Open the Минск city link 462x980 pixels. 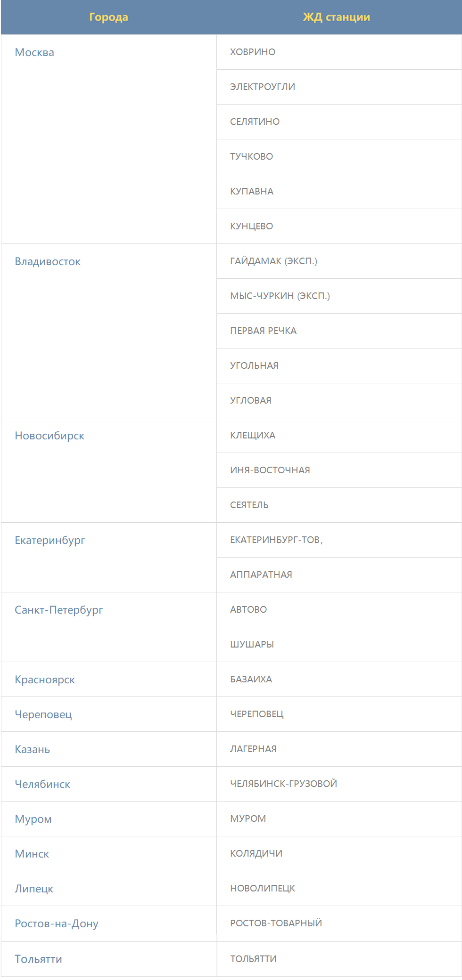tap(32, 854)
